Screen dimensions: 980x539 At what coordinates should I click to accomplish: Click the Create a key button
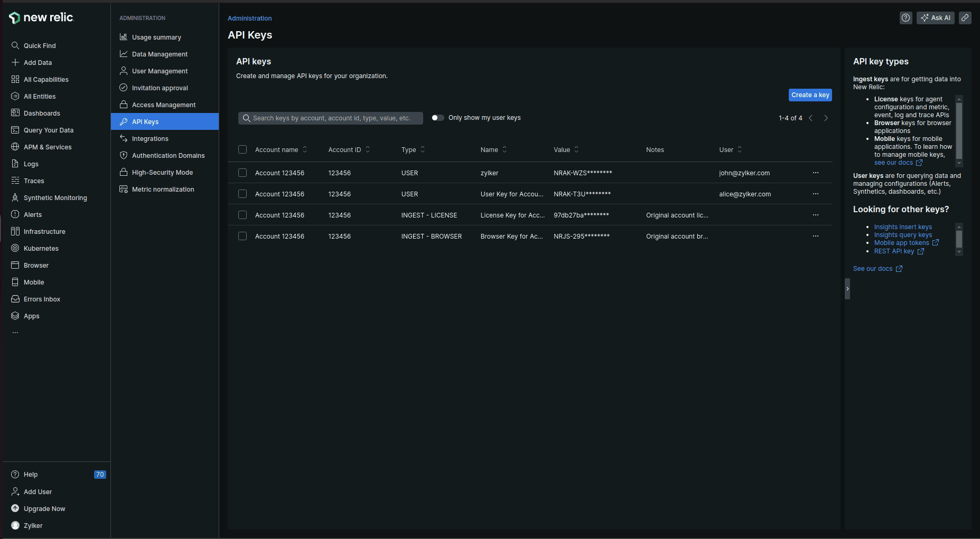[x=810, y=95]
